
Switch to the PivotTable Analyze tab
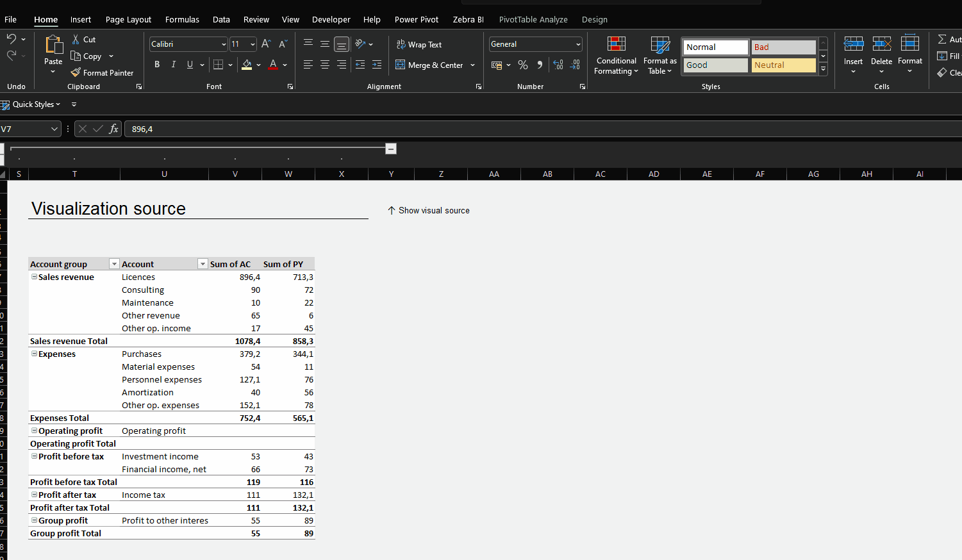tap(533, 19)
